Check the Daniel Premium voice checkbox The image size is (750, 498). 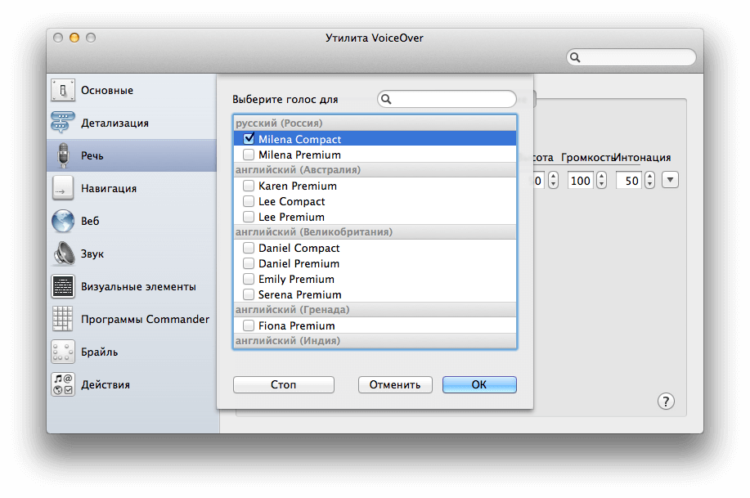248,263
